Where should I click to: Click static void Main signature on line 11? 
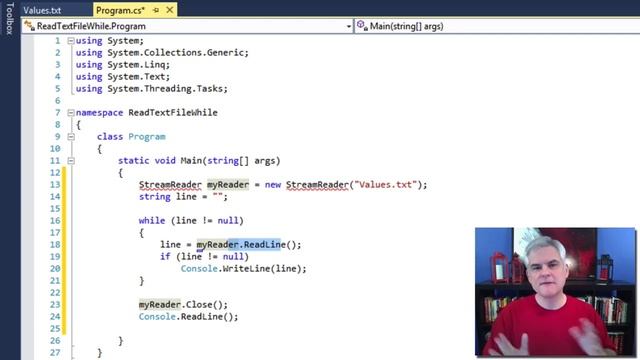199,161
